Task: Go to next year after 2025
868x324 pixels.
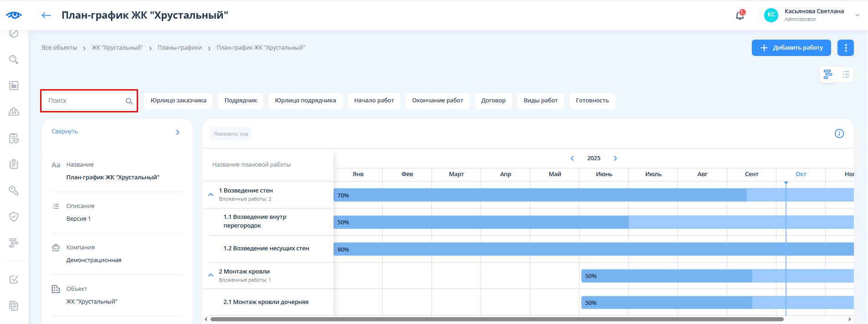Action: click(x=615, y=158)
